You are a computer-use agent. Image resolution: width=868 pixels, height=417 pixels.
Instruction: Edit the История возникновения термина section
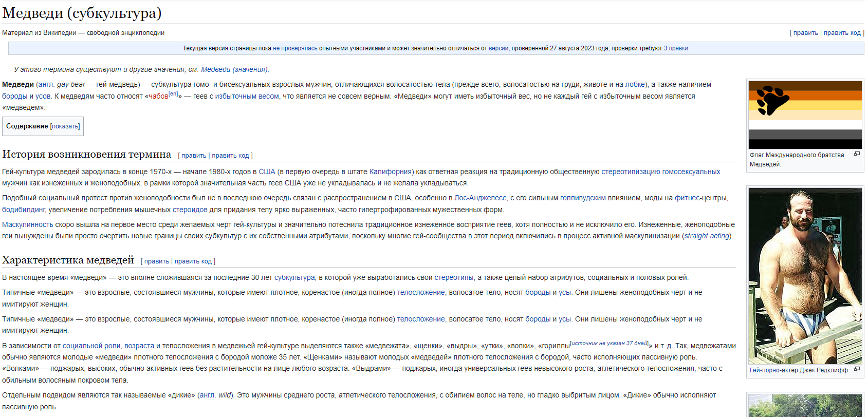point(194,156)
